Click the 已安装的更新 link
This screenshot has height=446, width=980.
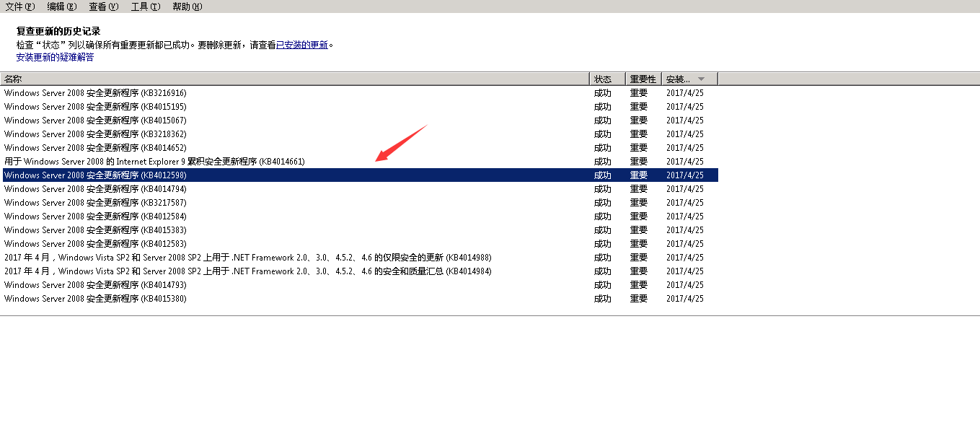[302, 45]
